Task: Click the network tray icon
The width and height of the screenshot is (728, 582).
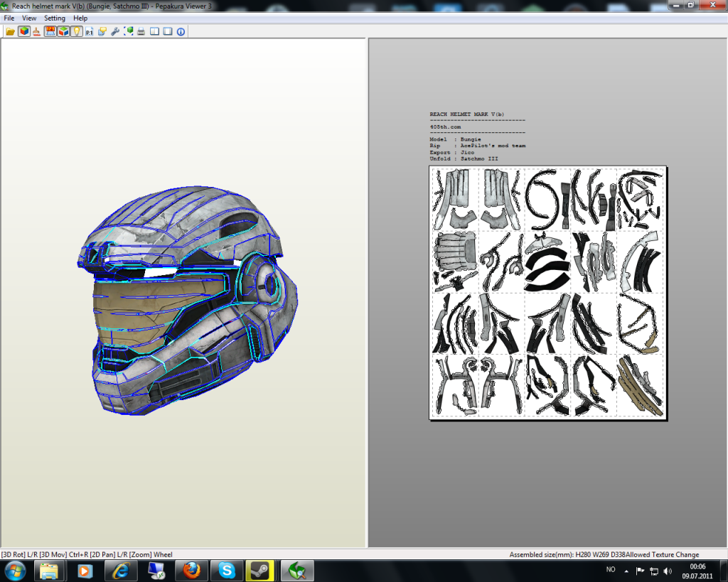Action: tap(654, 571)
